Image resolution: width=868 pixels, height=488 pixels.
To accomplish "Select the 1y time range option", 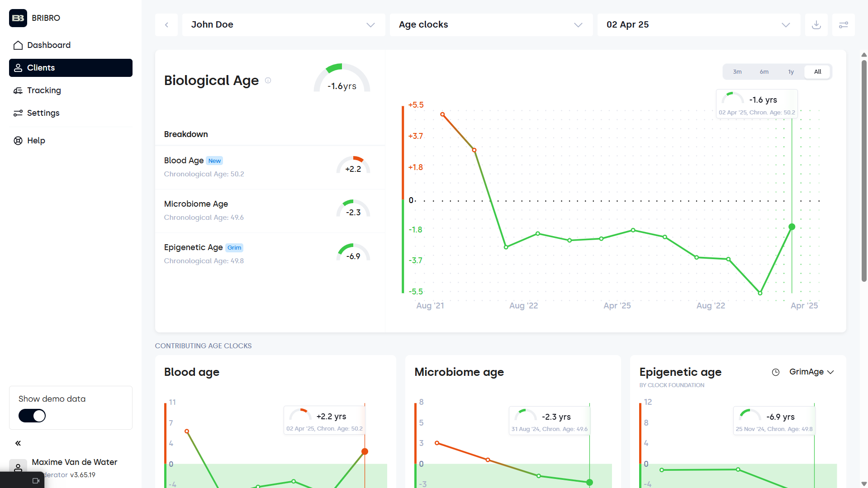I will [x=791, y=72].
